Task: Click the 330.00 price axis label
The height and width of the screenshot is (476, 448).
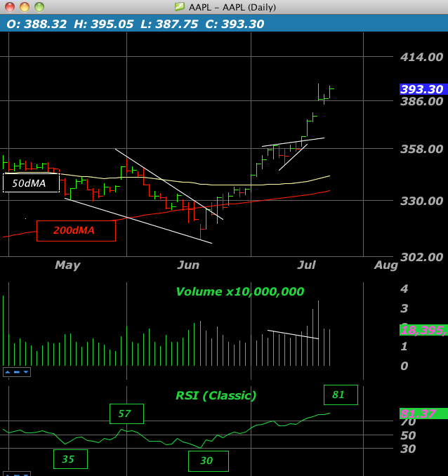Action: click(421, 201)
